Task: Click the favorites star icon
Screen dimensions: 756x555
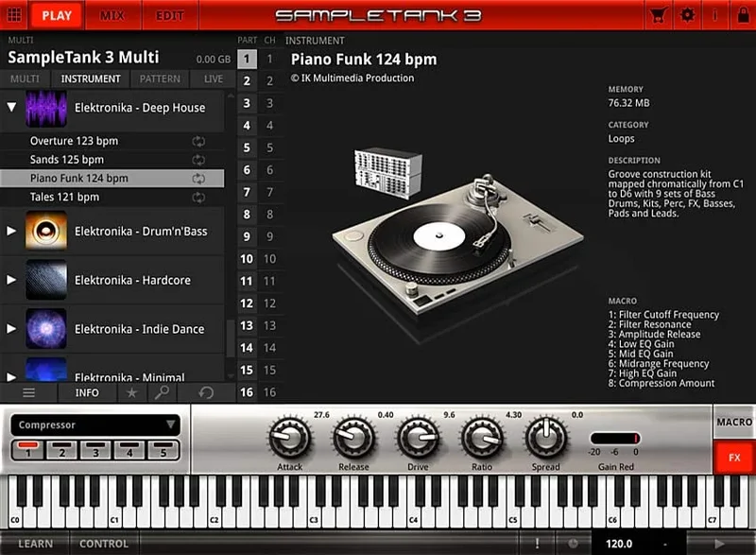Action: click(x=131, y=392)
